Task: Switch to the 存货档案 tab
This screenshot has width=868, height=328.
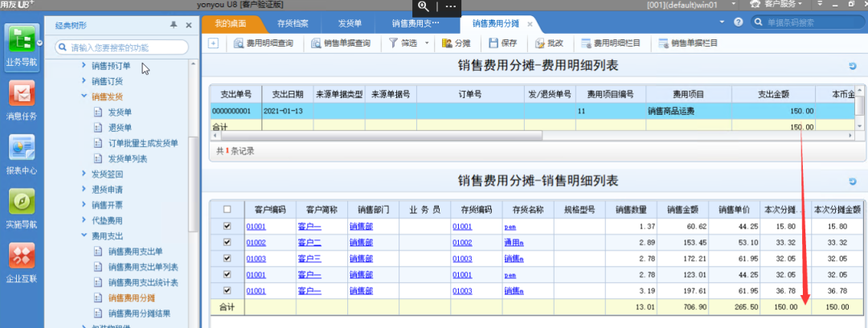Action: (x=292, y=23)
